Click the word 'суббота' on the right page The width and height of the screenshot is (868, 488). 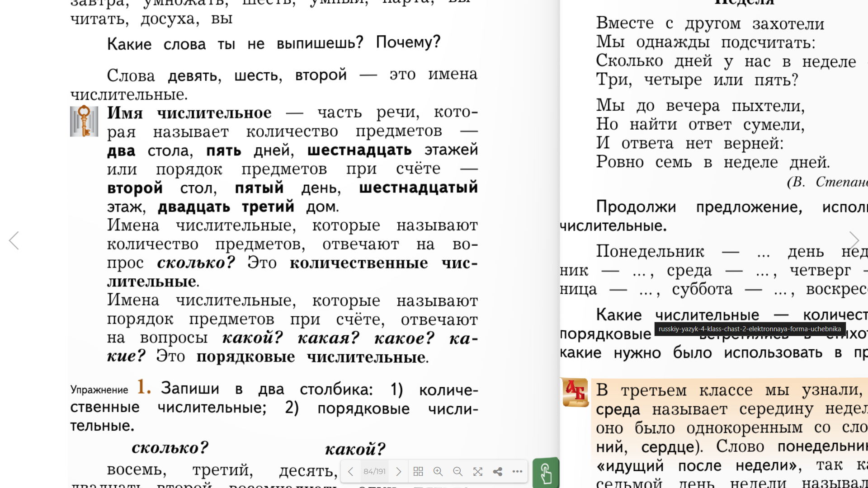pyautogui.click(x=702, y=289)
